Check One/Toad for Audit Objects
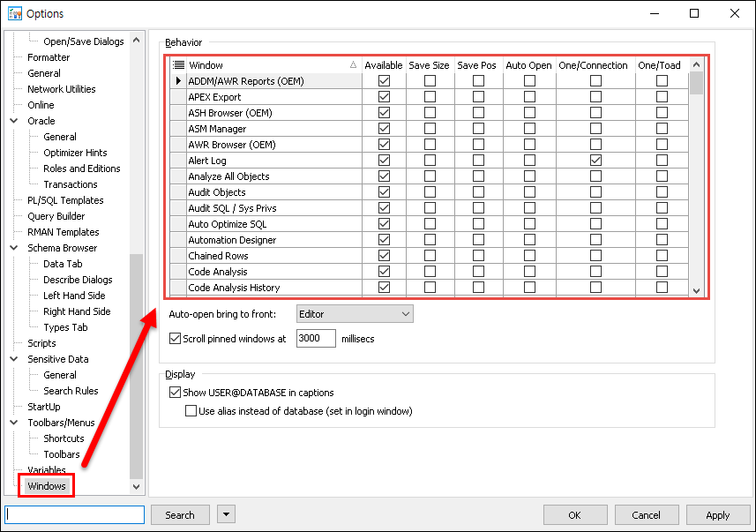This screenshot has height=532, width=756. coord(662,192)
